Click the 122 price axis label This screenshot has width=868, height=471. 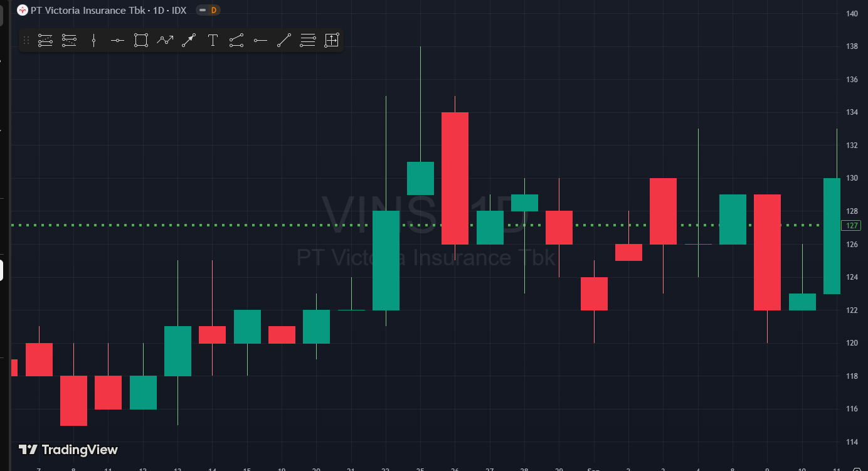point(852,310)
